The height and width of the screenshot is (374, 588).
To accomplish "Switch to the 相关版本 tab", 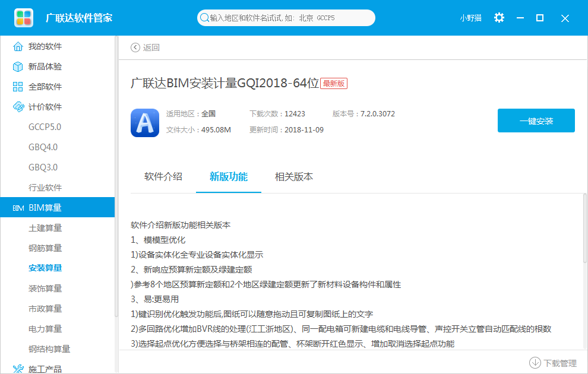I will [293, 177].
